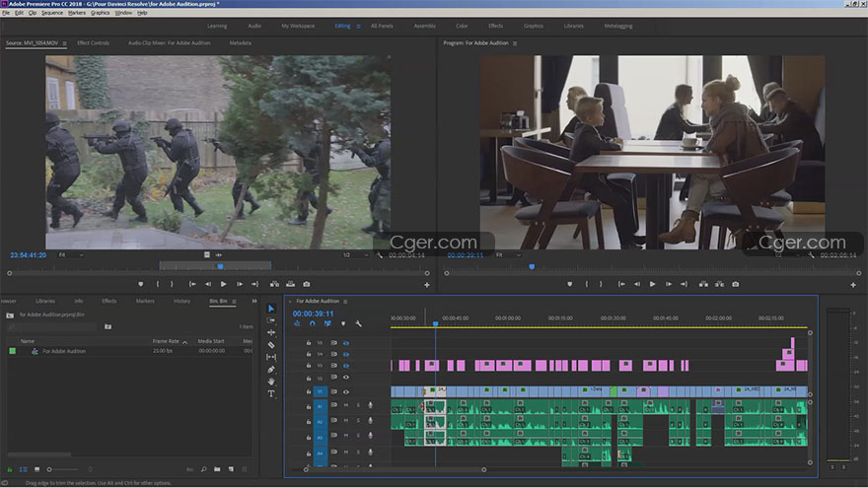Click Find magnifier in Project panel footer
This screenshot has width=868, height=488.
(204, 469)
